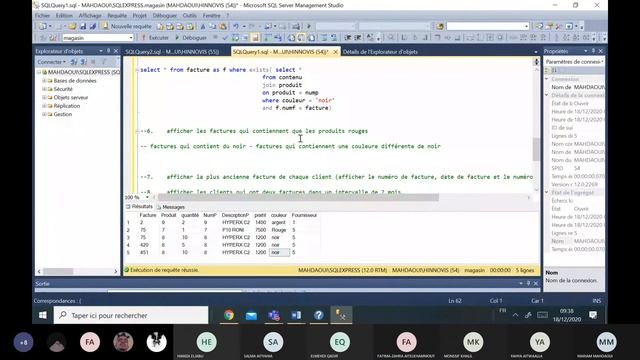Click the Decrease Indent toolbar icon
This screenshot has width=640, height=360.
click(348, 38)
